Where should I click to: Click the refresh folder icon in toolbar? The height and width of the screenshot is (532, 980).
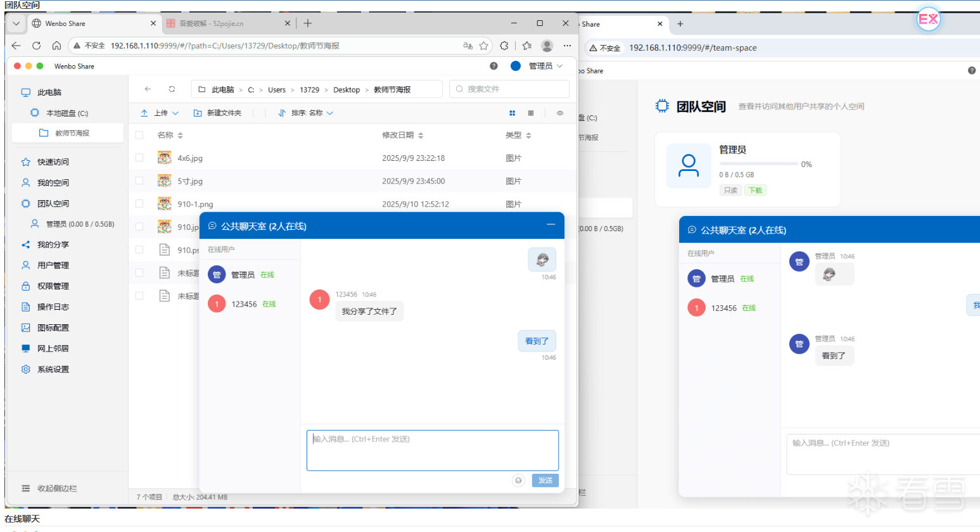(x=172, y=89)
